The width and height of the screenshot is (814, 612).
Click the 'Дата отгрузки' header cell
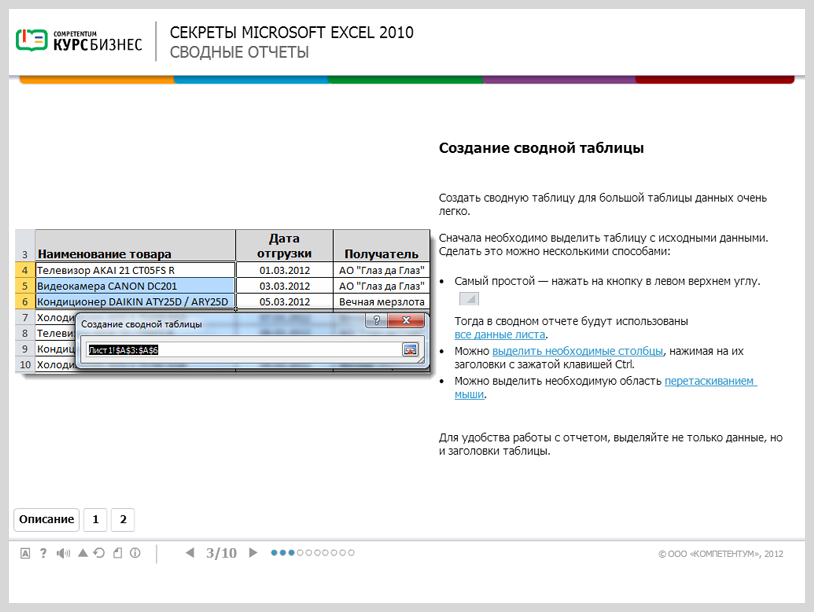[x=284, y=246]
